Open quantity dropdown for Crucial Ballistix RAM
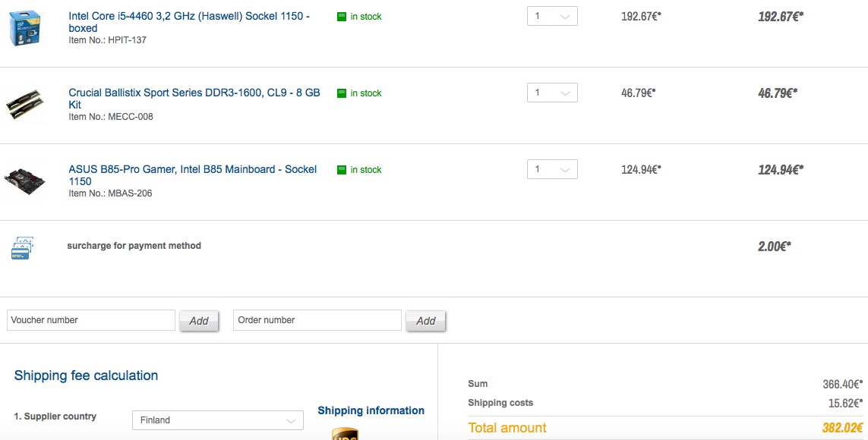Image resolution: width=868 pixels, height=440 pixels. point(552,93)
